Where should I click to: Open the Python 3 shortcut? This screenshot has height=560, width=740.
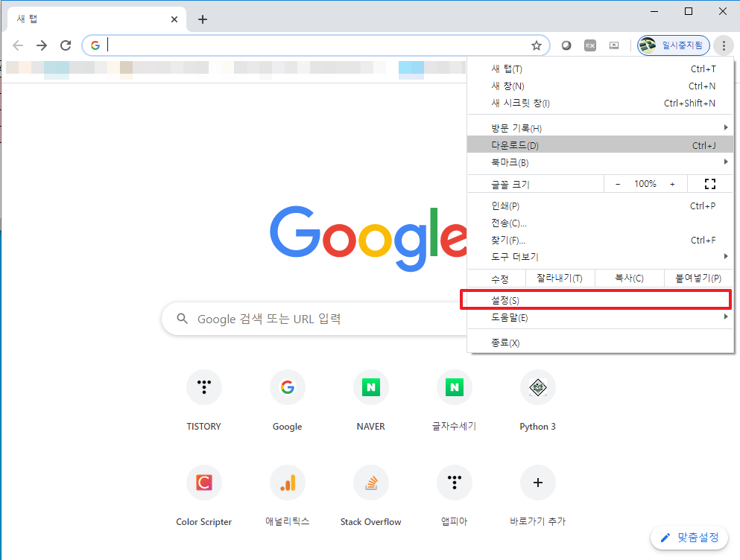pyautogui.click(x=537, y=400)
